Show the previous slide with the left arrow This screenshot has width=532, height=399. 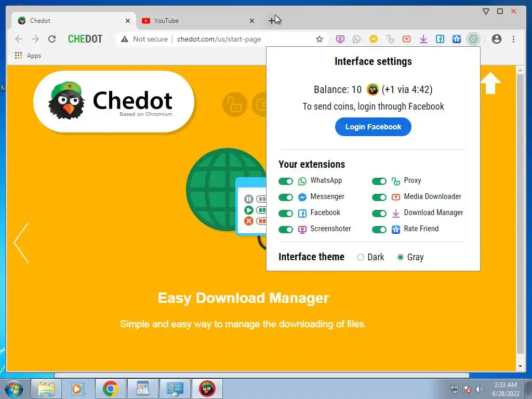pos(21,243)
